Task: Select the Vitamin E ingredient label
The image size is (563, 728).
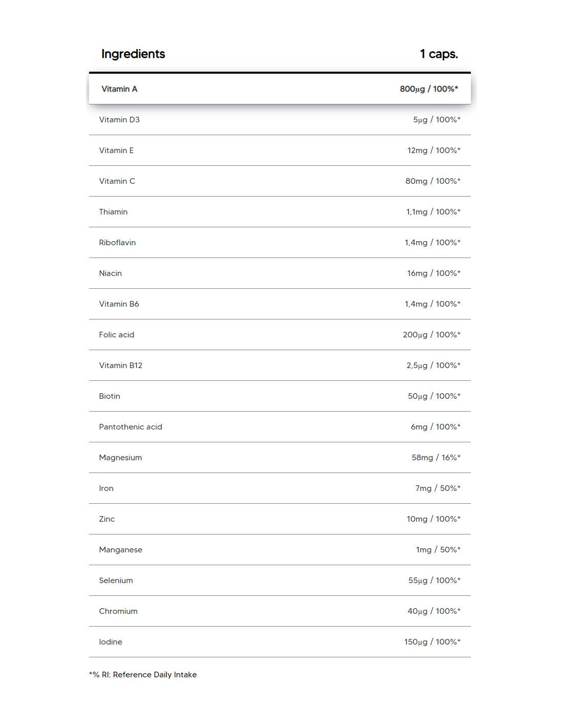Action: coord(116,151)
